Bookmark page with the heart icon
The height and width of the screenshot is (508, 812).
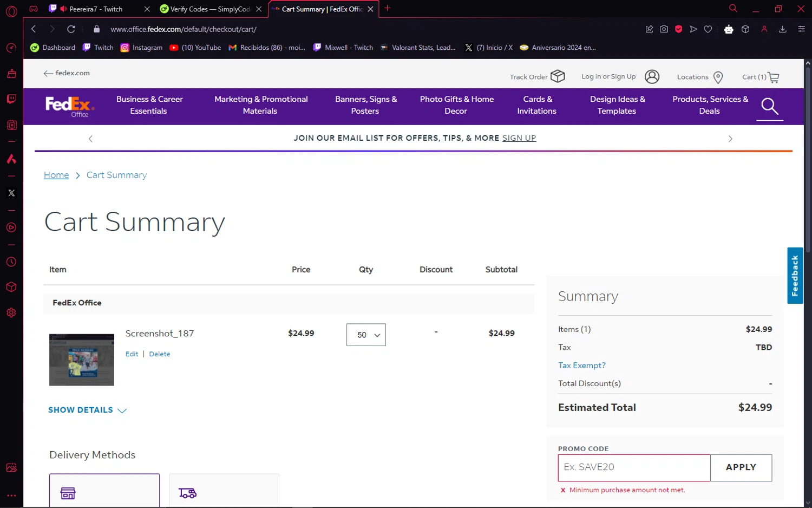tap(708, 29)
